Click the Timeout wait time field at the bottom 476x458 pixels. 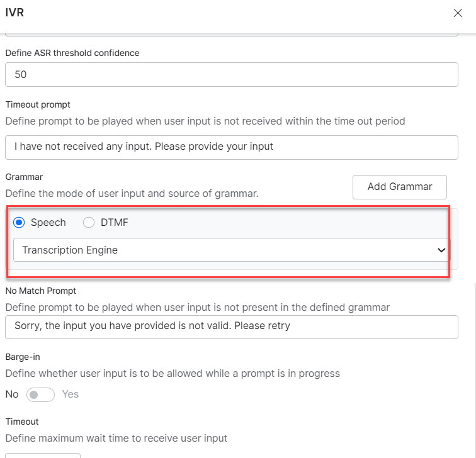pos(43,454)
